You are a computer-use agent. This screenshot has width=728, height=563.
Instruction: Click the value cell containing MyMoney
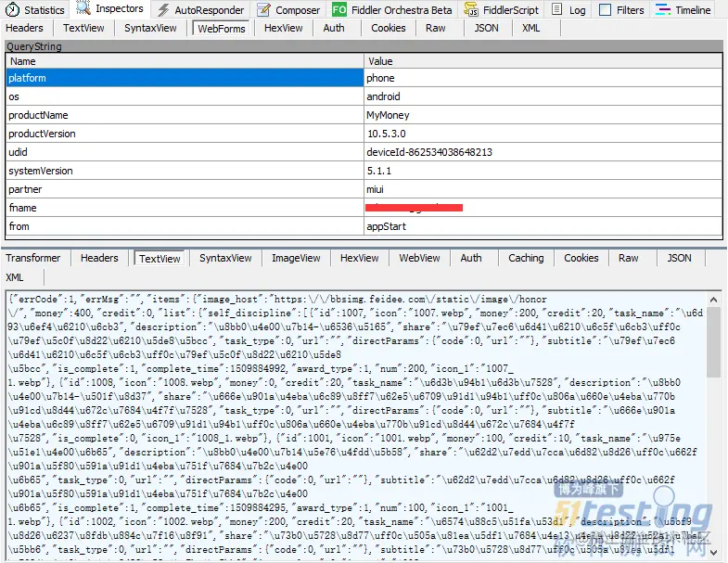coord(543,115)
